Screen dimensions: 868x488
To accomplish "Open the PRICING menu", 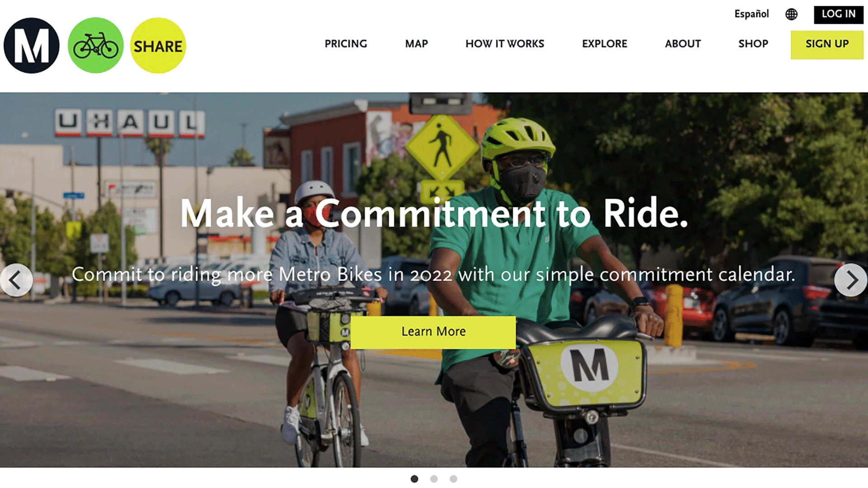I will tap(346, 44).
